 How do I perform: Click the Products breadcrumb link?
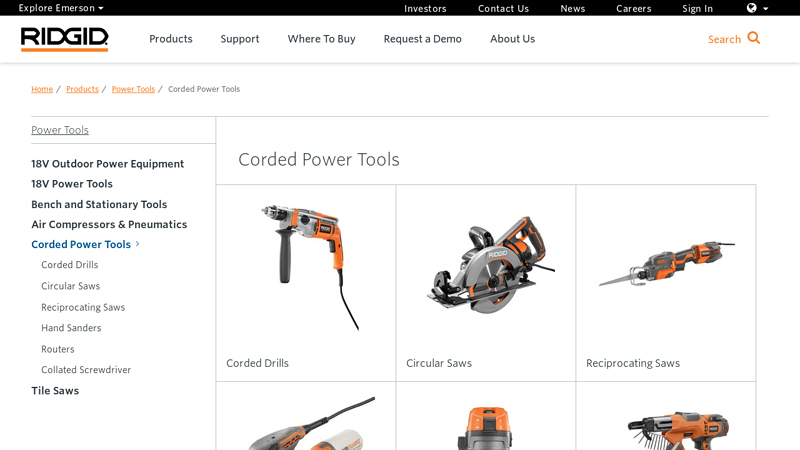click(x=82, y=89)
